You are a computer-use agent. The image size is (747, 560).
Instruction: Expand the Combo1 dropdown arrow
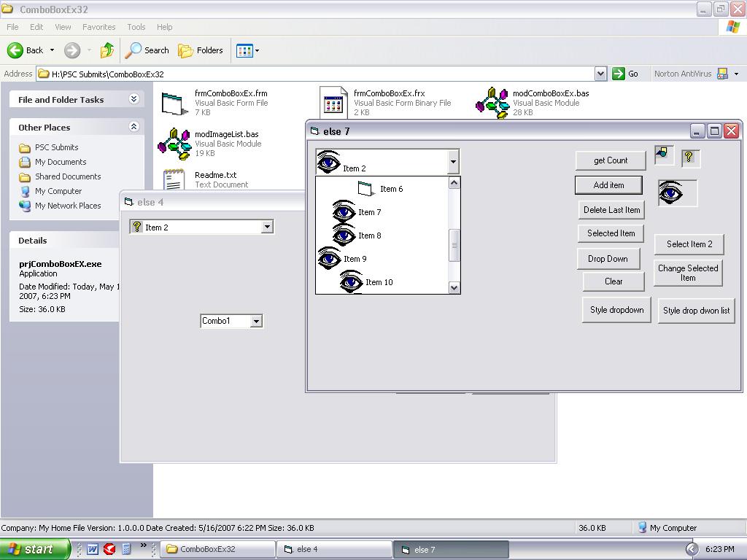tap(256, 321)
